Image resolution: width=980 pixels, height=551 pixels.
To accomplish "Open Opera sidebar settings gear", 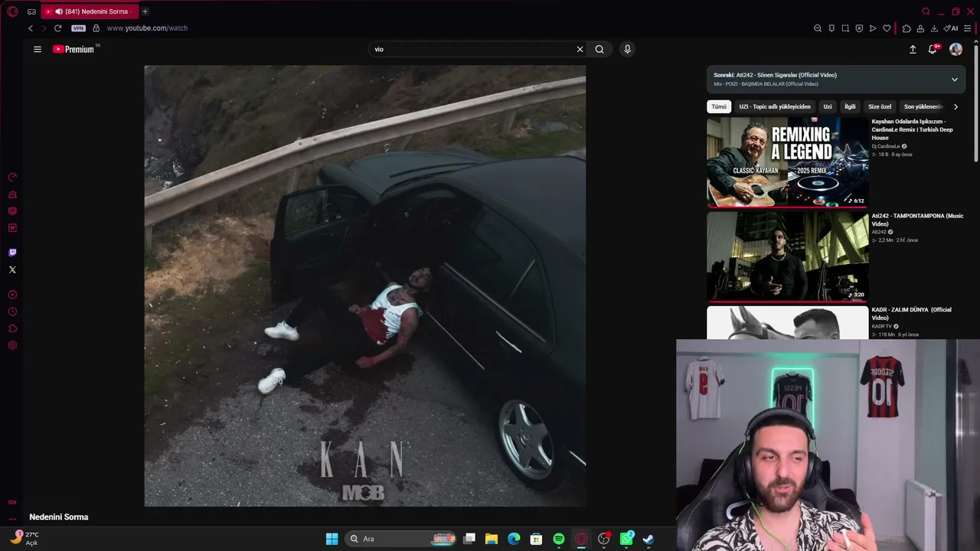I will click(x=12, y=345).
